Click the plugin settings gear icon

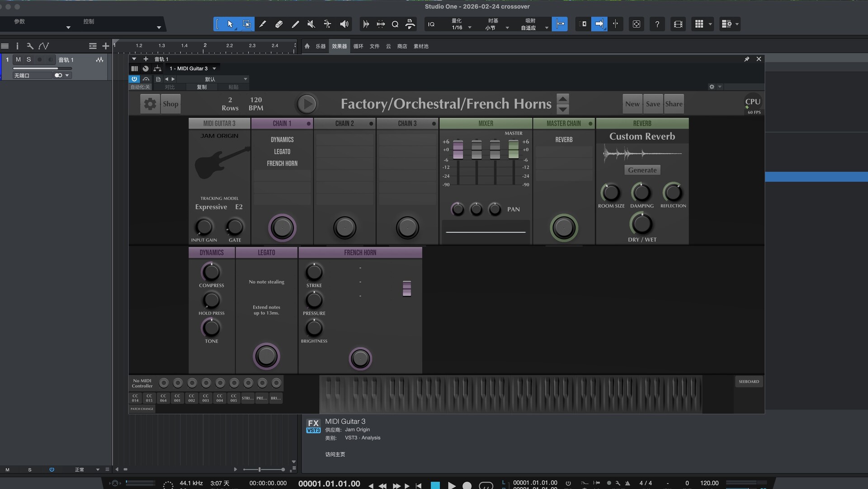click(150, 104)
